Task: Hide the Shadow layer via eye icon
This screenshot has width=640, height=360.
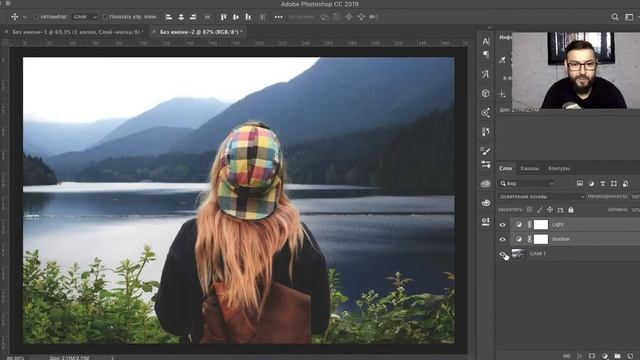Action: (502, 239)
